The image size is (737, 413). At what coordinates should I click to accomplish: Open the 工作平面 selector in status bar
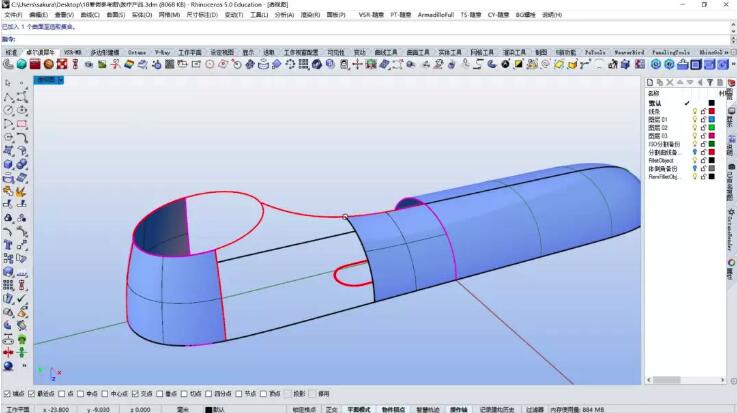coord(17,409)
